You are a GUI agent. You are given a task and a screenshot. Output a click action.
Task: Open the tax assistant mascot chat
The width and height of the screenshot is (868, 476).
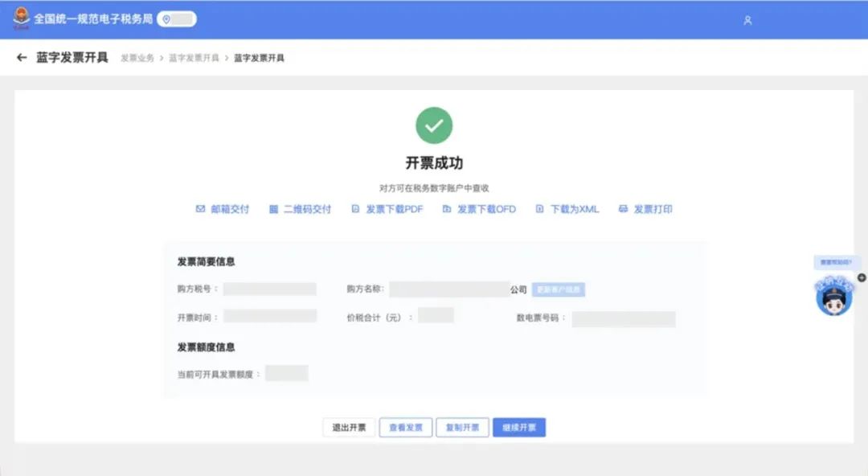point(833,296)
